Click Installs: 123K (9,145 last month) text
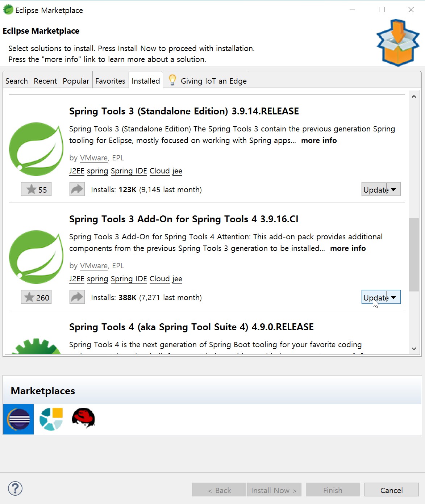Viewport: 425px width, 504px height. [x=146, y=189]
